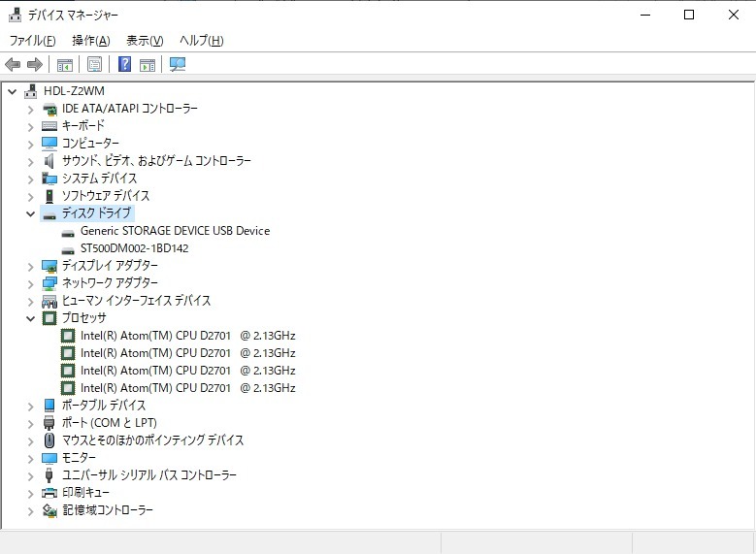This screenshot has width=756, height=554.
Task: Open the ファイル(F) menu
Action: pyautogui.click(x=33, y=41)
